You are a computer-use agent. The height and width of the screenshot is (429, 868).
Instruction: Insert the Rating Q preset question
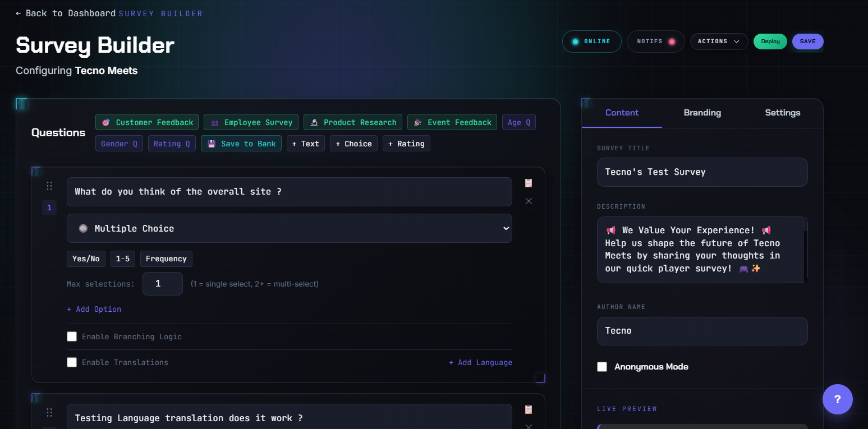pyautogui.click(x=172, y=144)
